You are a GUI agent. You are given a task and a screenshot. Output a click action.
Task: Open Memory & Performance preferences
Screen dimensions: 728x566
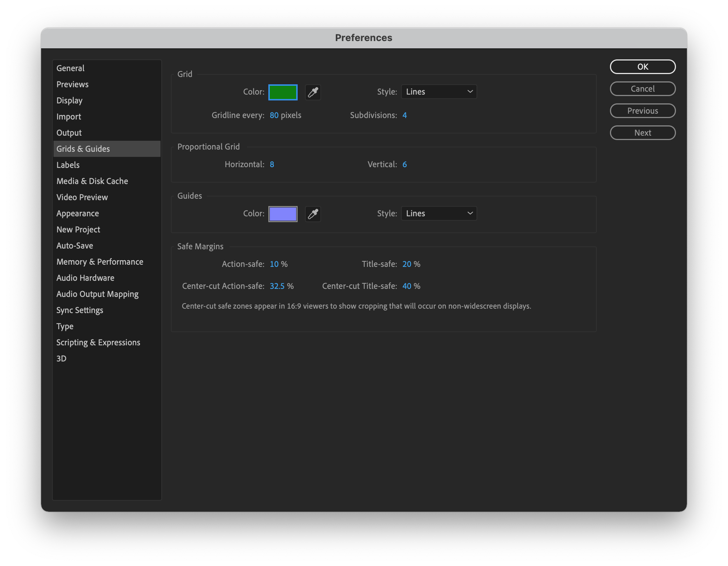coord(107,262)
